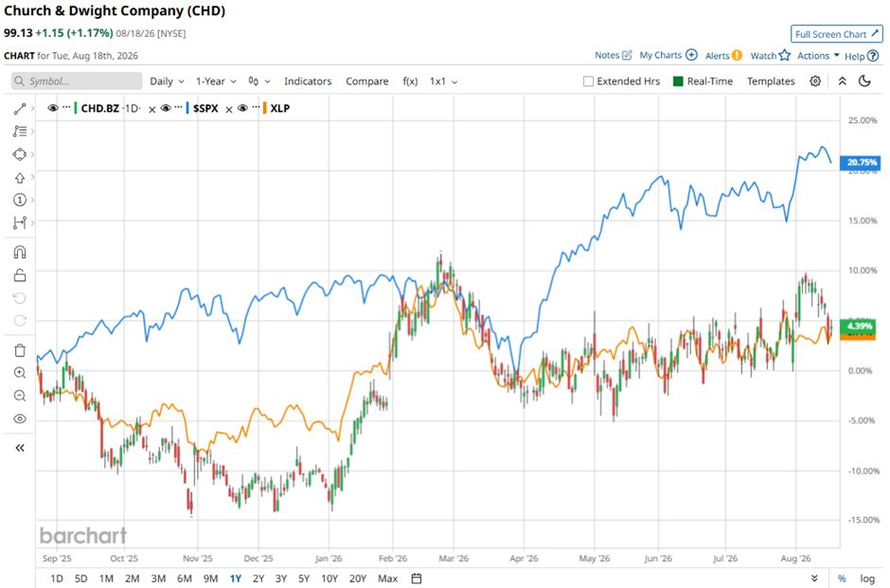Open XLP series options ellipsis
Screen dimensions: 890x588
point(256,107)
